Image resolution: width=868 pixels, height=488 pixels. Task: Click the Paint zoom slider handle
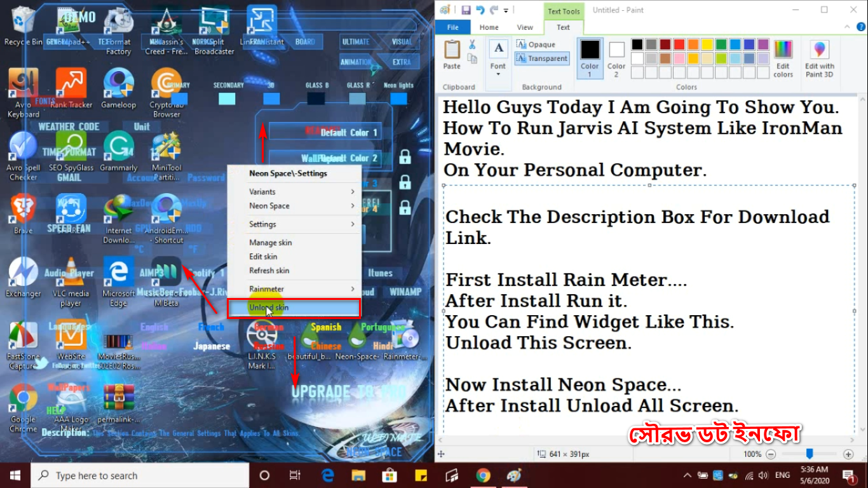[x=810, y=454]
